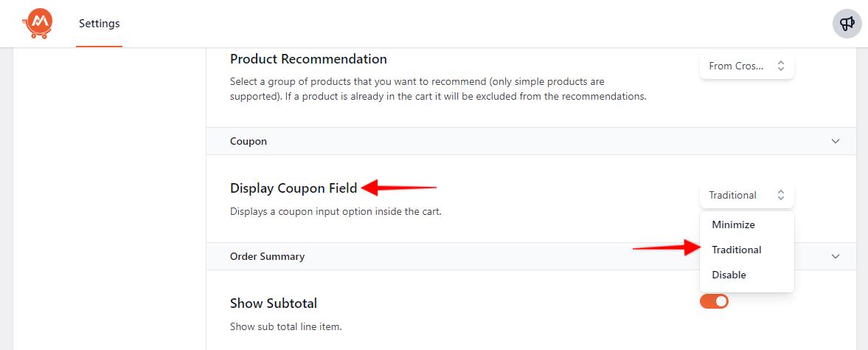Click the Product Recommendation heading
The width and height of the screenshot is (868, 350).
(308, 59)
